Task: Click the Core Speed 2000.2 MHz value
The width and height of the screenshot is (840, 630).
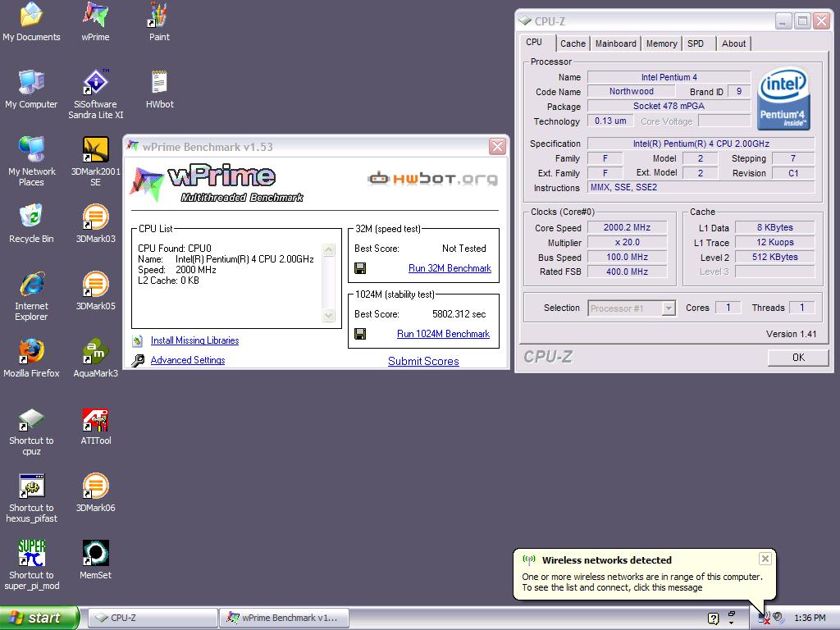Action: (627, 228)
